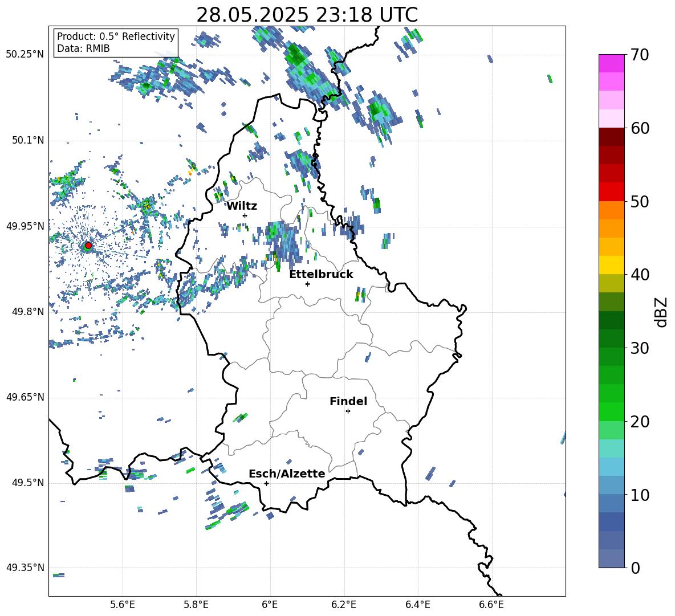
Task: Click the colorbar tick label 70
Action: pos(640,55)
